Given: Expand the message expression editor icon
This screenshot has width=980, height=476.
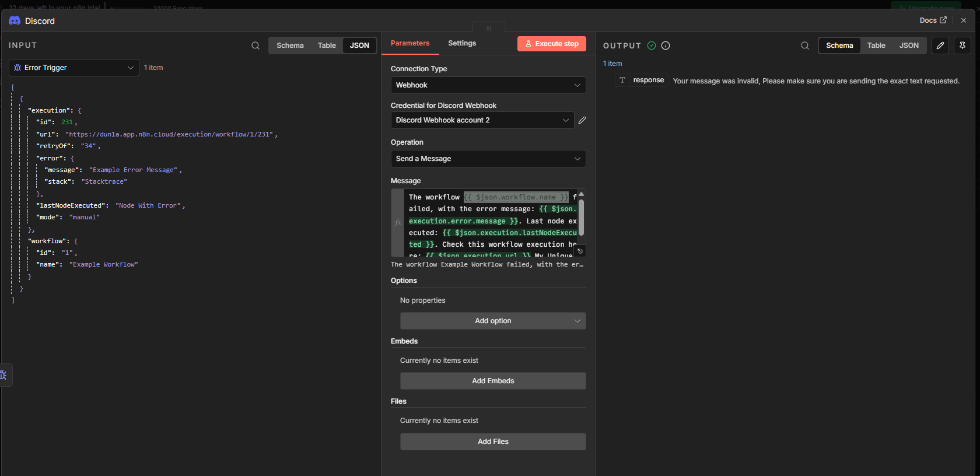Looking at the screenshot, I should 580,251.
